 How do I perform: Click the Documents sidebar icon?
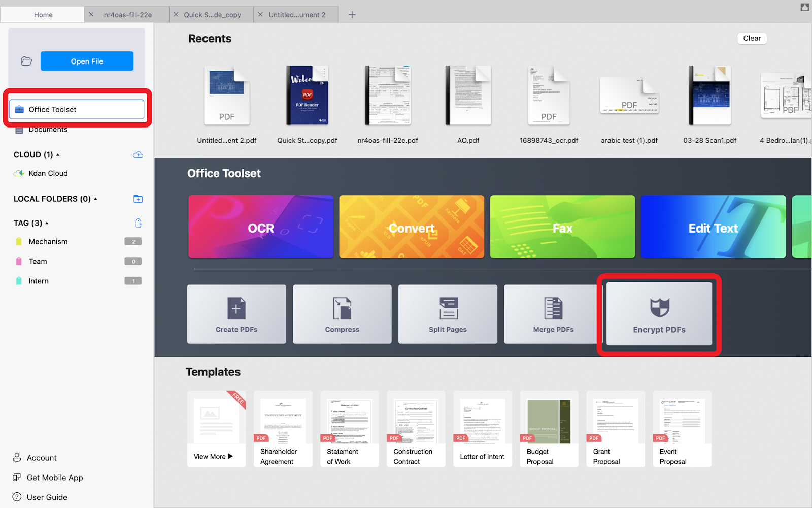(19, 130)
